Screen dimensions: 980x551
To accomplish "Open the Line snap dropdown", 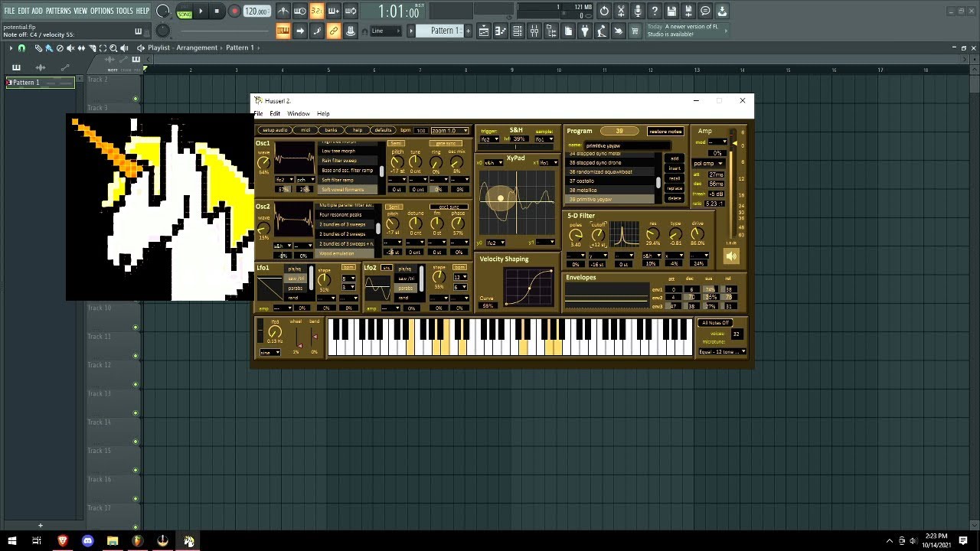I will click(385, 31).
